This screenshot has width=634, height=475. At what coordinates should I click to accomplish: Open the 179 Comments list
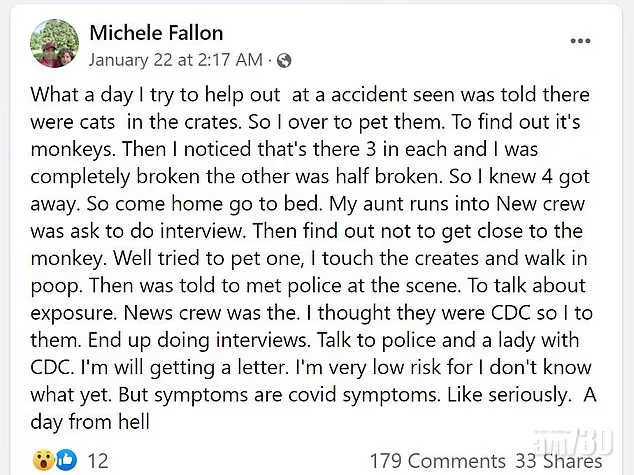[x=438, y=460]
